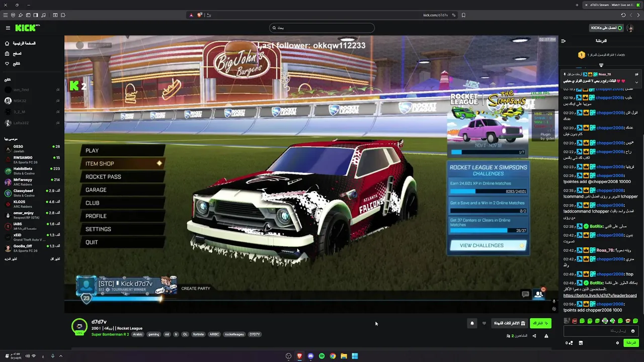Pick the red angry emote
This screenshot has height=362, width=644.
[575, 321]
